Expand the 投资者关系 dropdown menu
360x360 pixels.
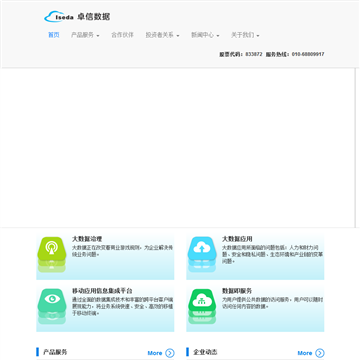tap(162, 35)
